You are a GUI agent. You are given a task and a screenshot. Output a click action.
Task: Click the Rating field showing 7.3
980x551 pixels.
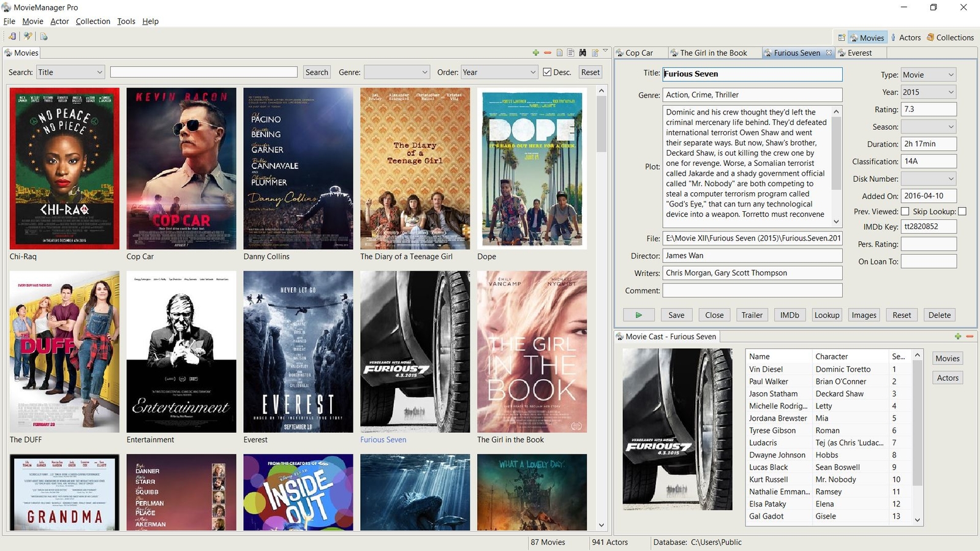click(x=929, y=110)
